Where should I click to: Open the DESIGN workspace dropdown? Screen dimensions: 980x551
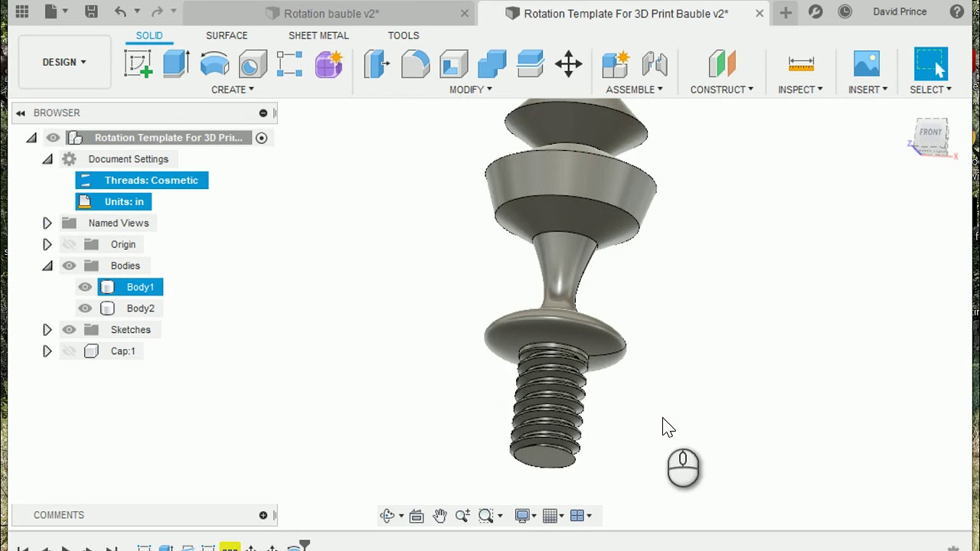tap(64, 62)
